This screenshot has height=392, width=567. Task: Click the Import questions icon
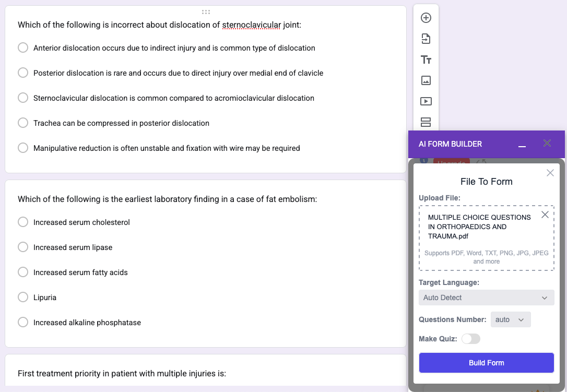[426, 38]
